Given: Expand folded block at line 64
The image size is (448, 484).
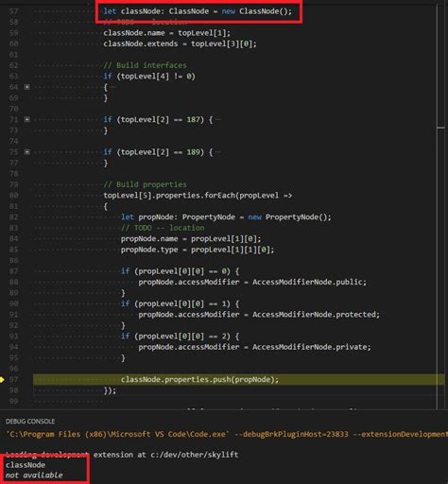Looking at the screenshot, I should pos(27,87).
